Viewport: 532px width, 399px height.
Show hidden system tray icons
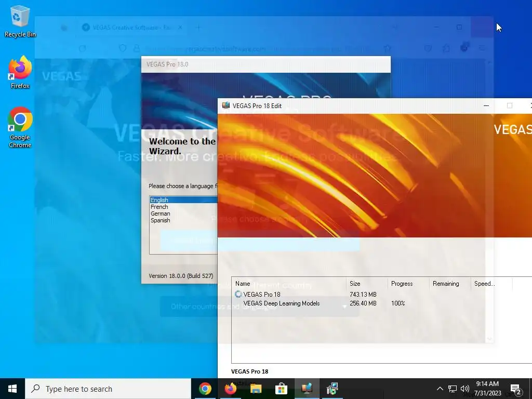440,389
